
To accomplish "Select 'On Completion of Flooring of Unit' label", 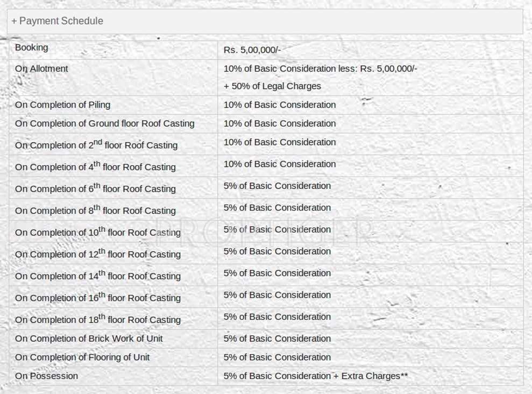I will tap(82, 357).
